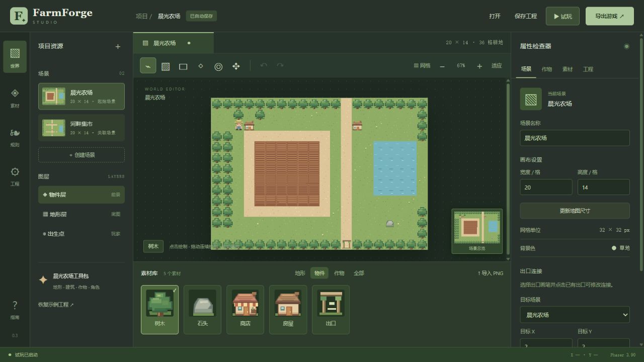Open the 指南 guide icon
Screen dimensions: 644x362
15,309
